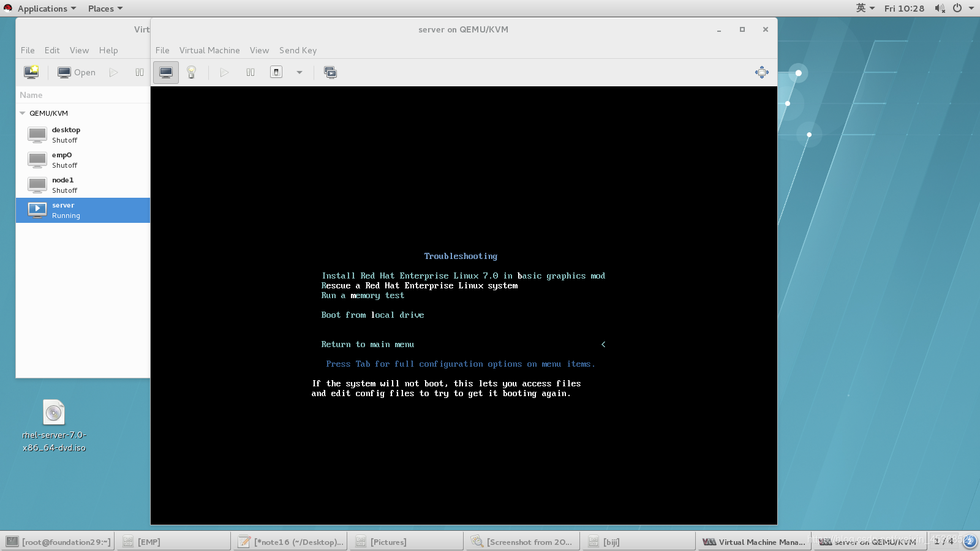Screen dimensions: 980x551
Task: Click the Shut down virtual machine button
Action: tap(276, 72)
